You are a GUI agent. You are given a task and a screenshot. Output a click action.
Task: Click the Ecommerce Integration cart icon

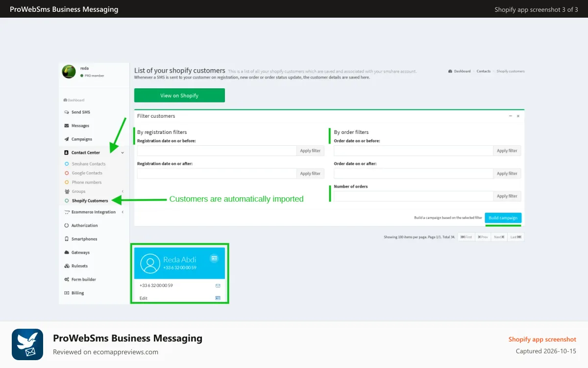click(67, 212)
